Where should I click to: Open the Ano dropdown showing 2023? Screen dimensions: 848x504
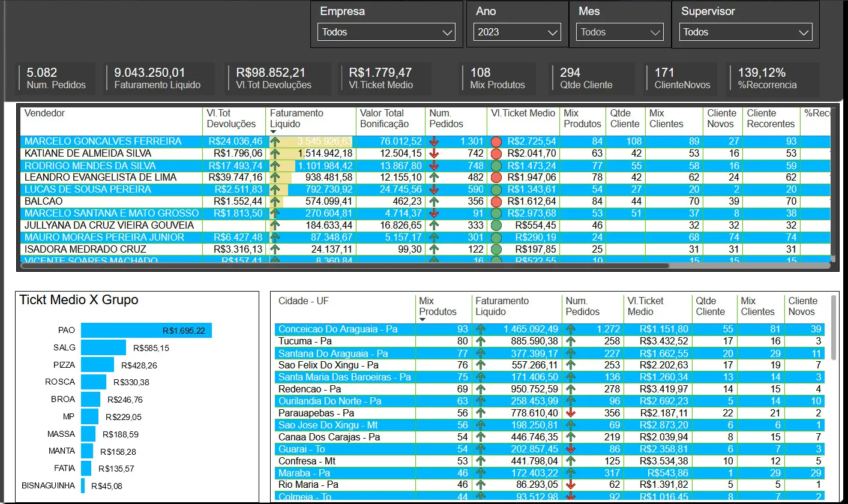(x=517, y=32)
